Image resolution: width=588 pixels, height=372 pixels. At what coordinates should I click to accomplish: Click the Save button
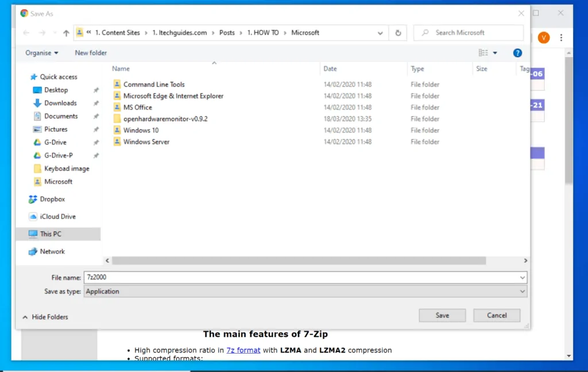pos(442,315)
